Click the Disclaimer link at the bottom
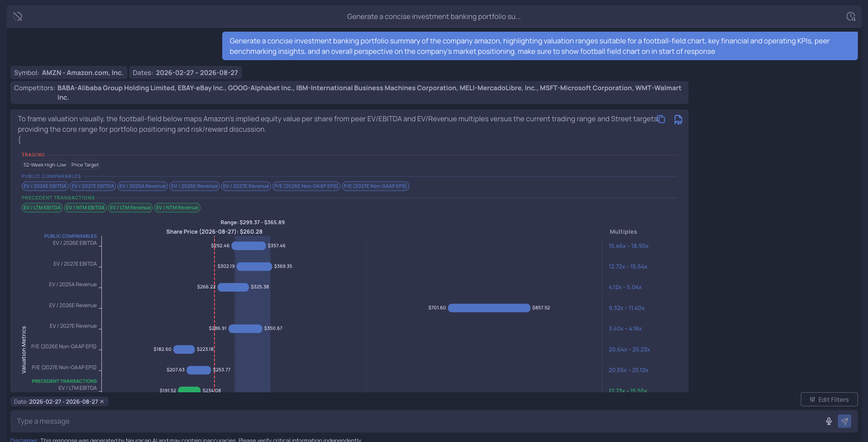This screenshot has height=442, width=868. click(x=24, y=440)
